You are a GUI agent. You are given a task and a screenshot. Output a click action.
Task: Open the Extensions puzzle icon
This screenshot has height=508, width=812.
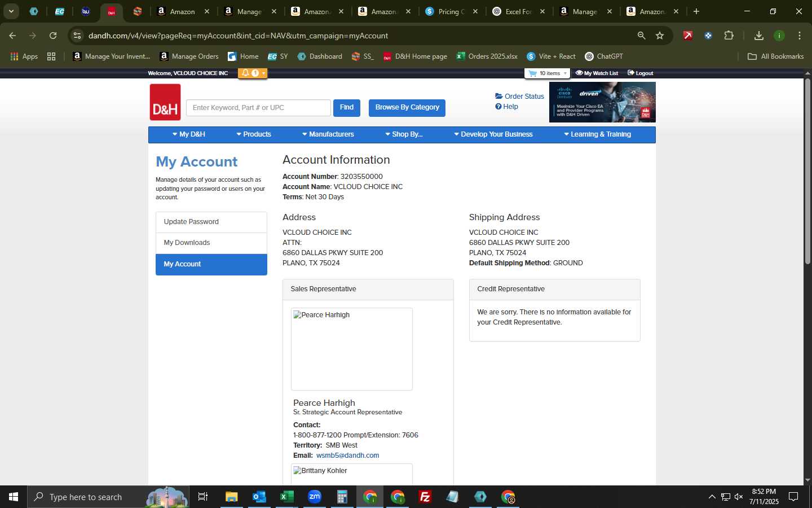(729, 36)
